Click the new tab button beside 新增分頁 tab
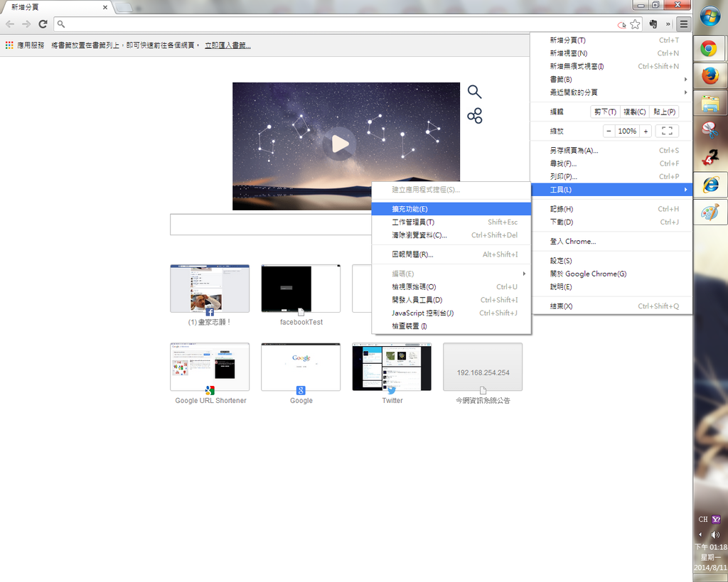The height and width of the screenshot is (582, 728). (x=124, y=7)
